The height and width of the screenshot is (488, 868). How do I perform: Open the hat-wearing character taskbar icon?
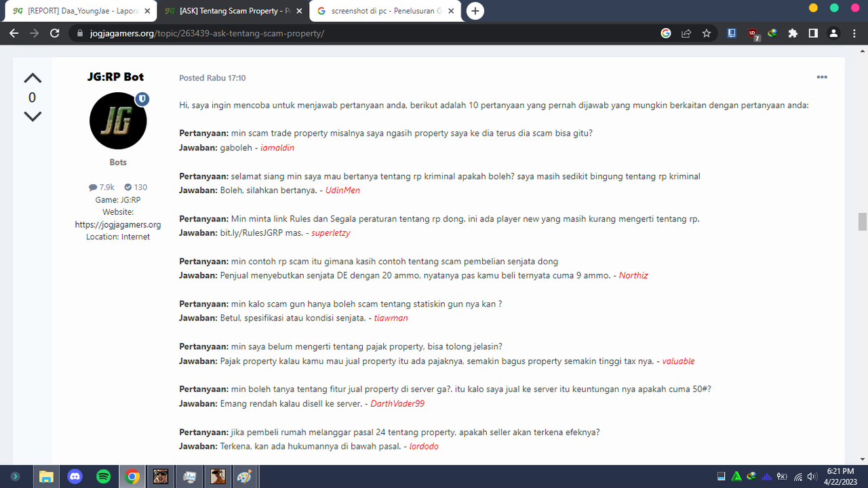(218, 476)
